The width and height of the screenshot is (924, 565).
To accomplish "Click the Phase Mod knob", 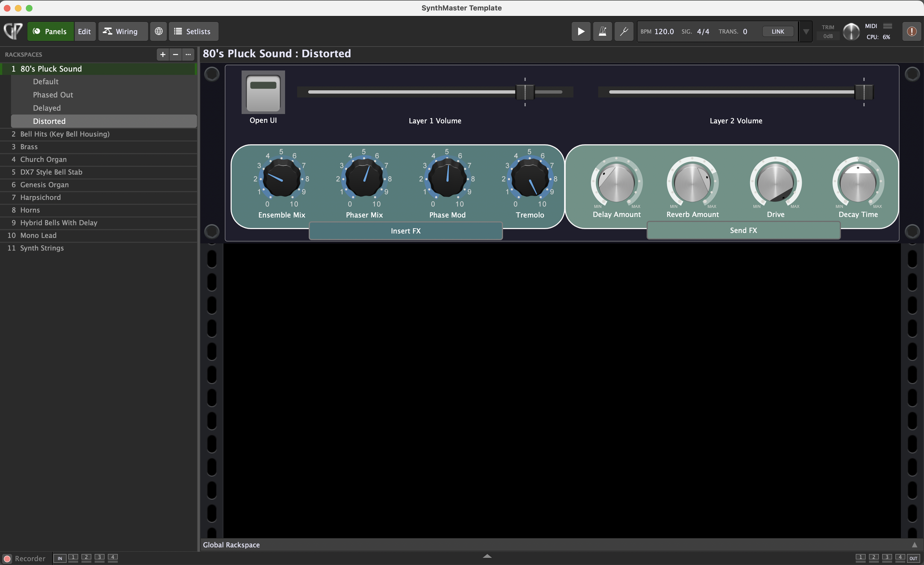I will tap(447, 178).
